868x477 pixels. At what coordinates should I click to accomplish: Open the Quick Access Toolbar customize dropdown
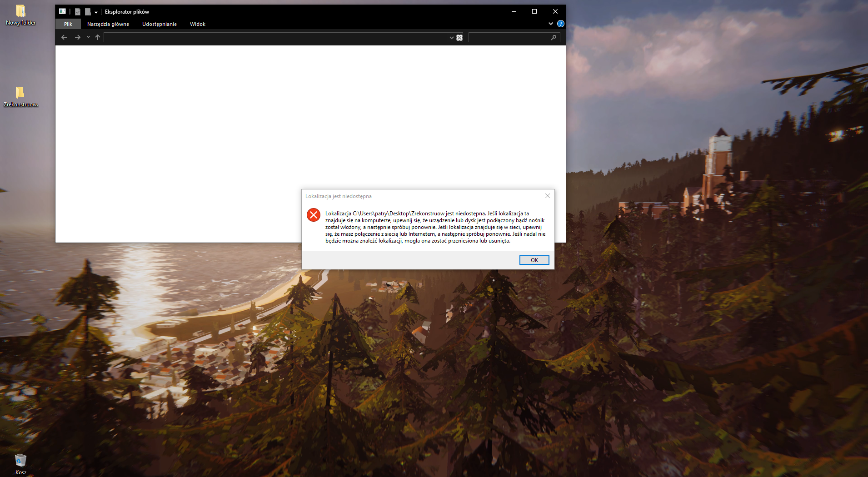(96, 12)
